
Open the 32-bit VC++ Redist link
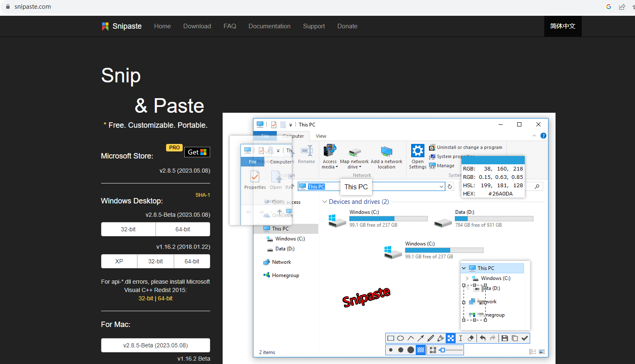146,298
